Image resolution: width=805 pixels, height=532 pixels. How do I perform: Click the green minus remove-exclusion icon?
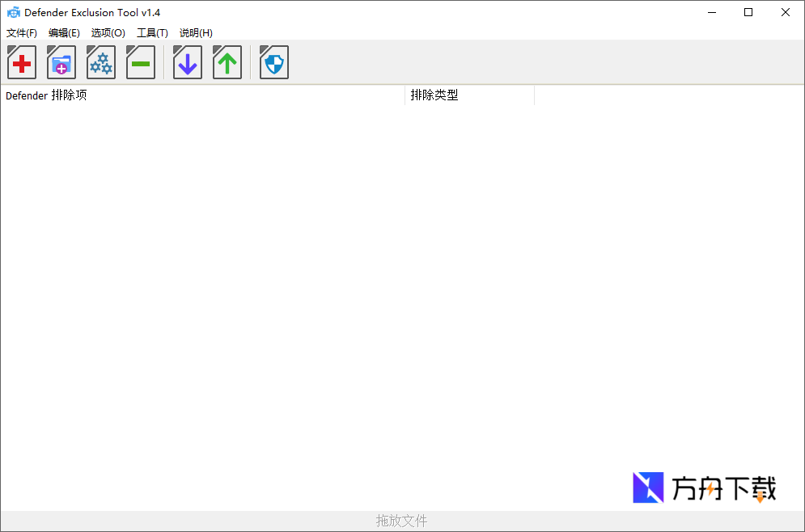tap(141, 62)
